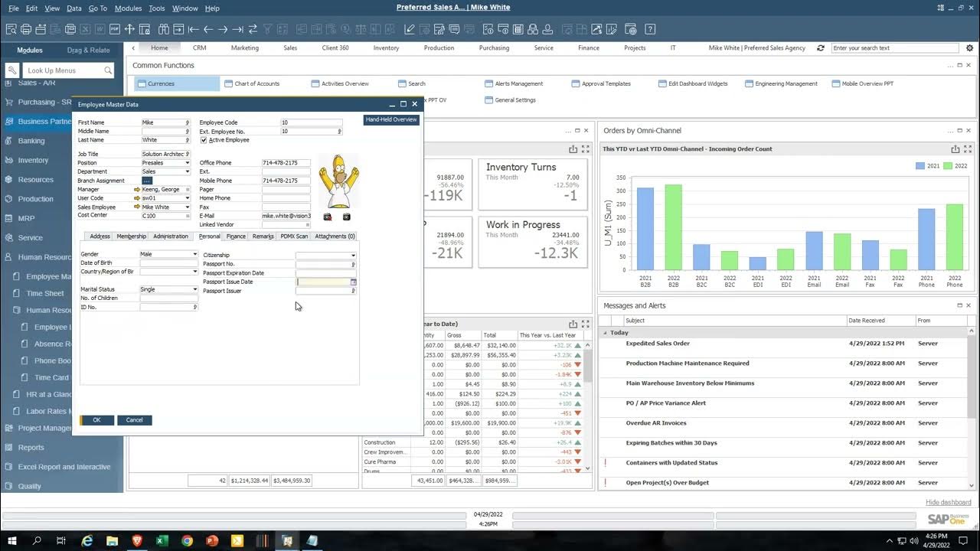Click the remove-picture camera icon under photo
The height and width of the screenshot is (551, 980).
[x=328, y=217]
